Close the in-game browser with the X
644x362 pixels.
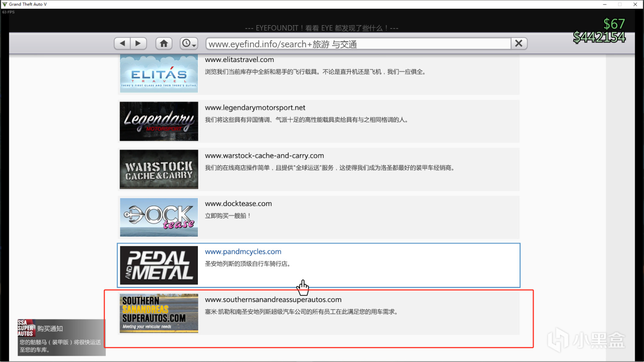pos(519,43)
